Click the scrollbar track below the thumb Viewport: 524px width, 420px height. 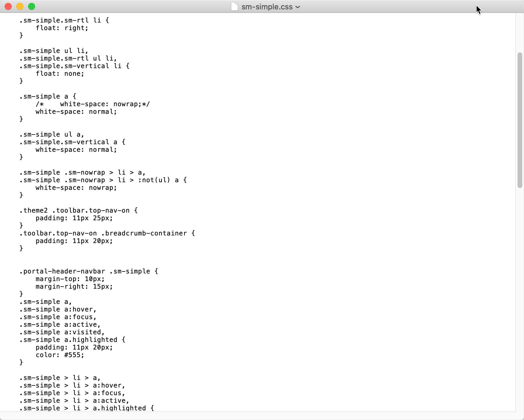[520, 298]
